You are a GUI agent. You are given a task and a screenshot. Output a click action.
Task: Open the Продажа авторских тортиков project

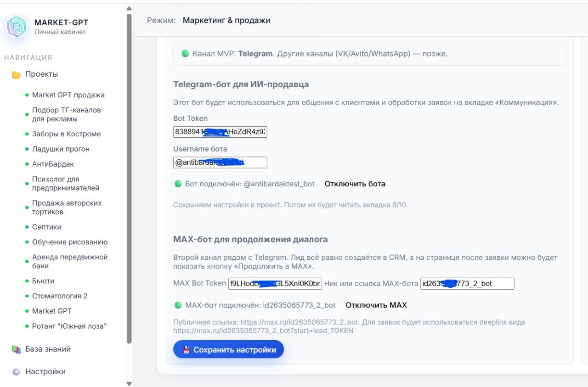point(67,208)
